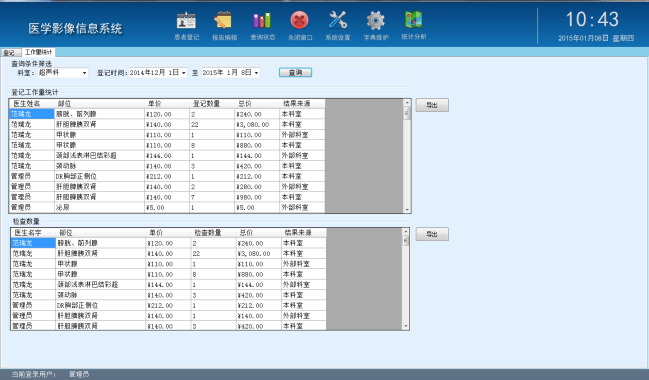Open the start date picker dropdown arrow
Screen dimensions: 649x380
click(184, 73)
